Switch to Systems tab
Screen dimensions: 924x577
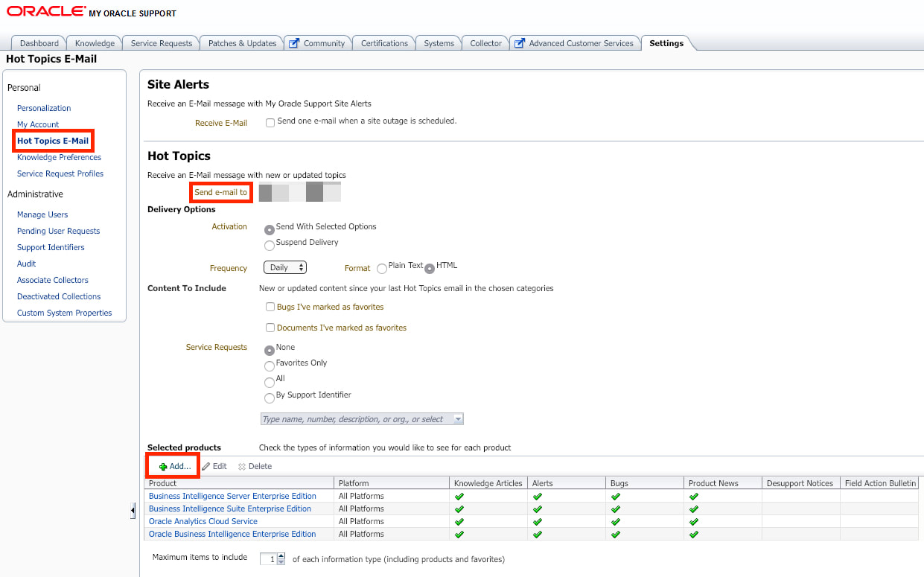439,43
